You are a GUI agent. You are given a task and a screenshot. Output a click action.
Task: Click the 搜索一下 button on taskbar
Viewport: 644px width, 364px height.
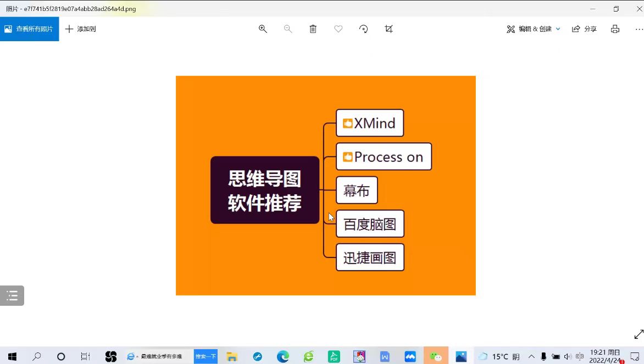pos(206,357)
